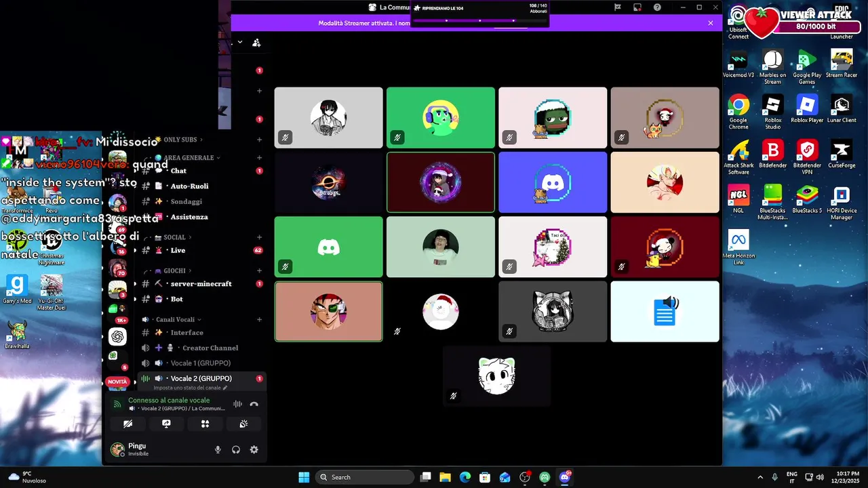The width and height of the screenshot is (868, 488).
Task: Toggle screen sharing in the voice panel
Action: (x=166, y=424)
